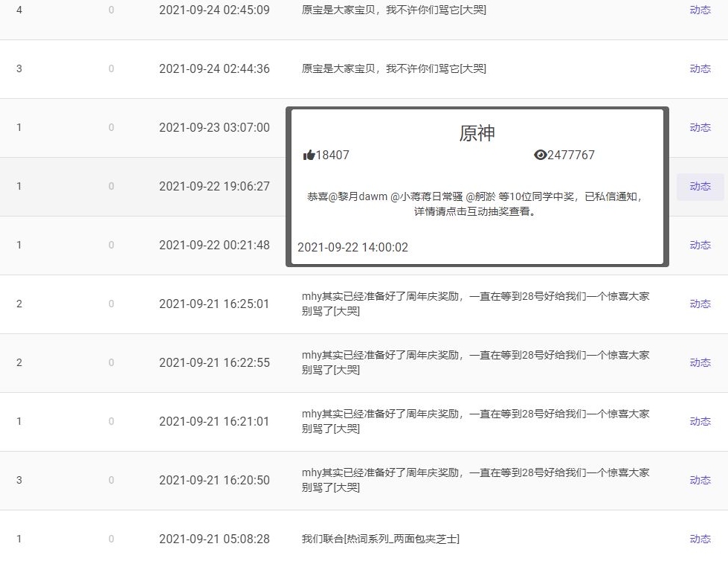Click highlighted 动态 button for 19:06:27 row
This screenshot has width=728, height=564.
pyautogui.click(x=700, y=187)
